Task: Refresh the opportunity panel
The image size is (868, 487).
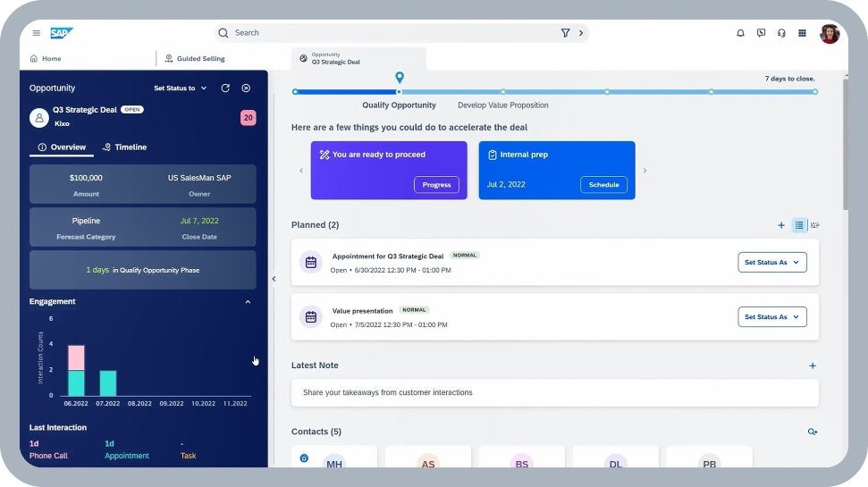Action: point(225,88)
